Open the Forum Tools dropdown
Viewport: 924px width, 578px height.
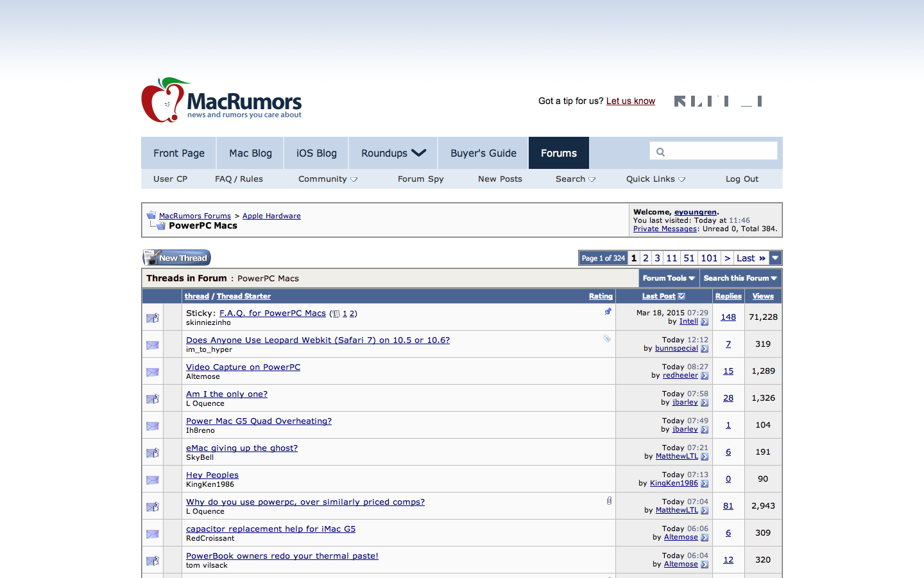pos(669,278)
